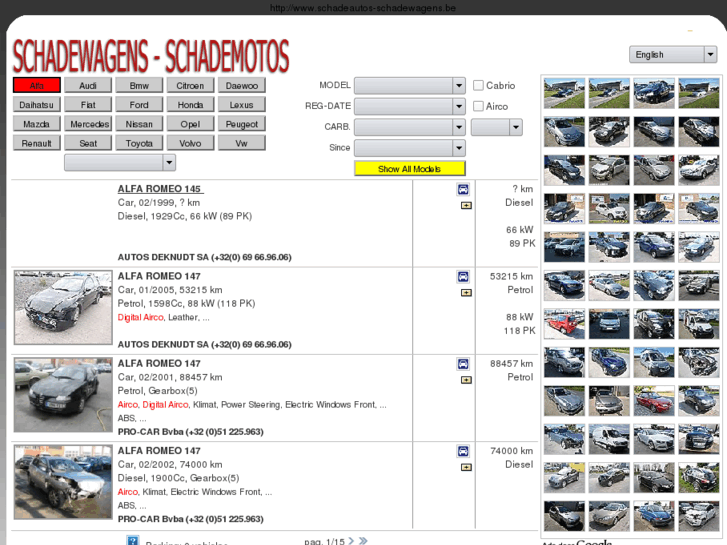Open the English language dropdown
Viewport: 727px width, 545px height.
(x=673, y=55)
